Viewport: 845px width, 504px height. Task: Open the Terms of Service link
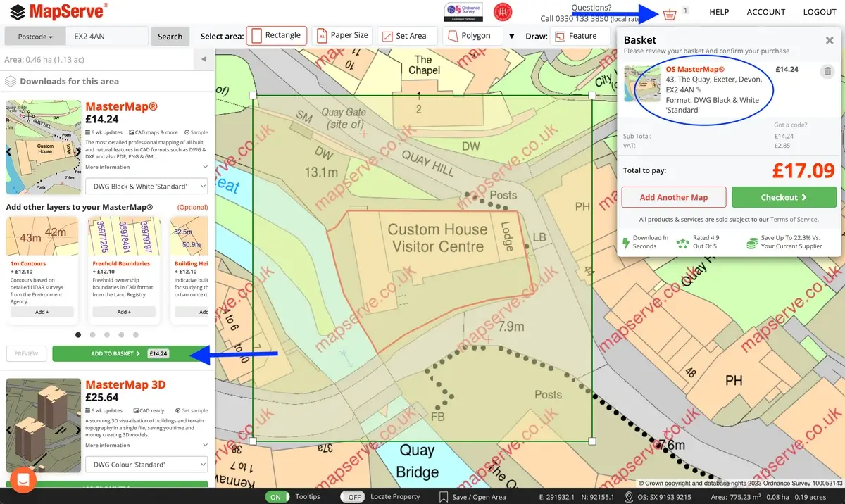[x=794, y=220]
